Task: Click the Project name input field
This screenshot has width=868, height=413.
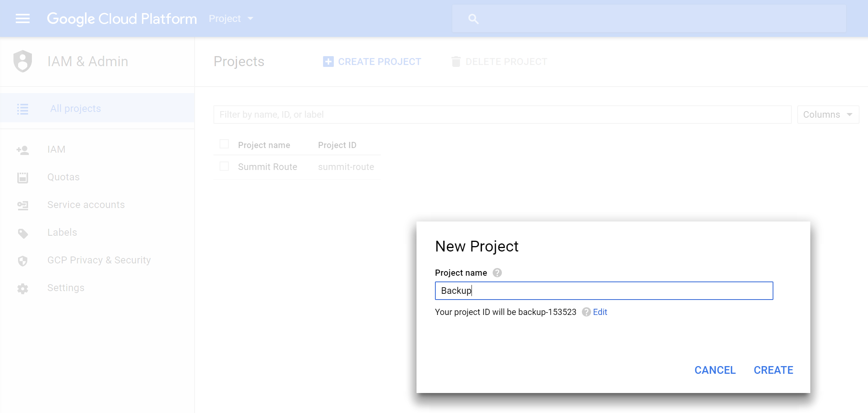Action: [x=604, y=291]
